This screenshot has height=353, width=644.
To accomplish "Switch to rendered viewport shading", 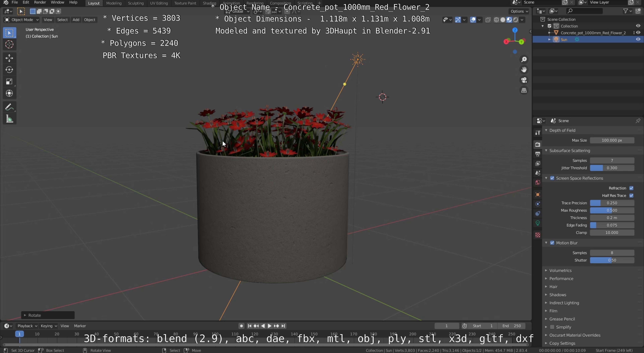I will pos(516,20).
